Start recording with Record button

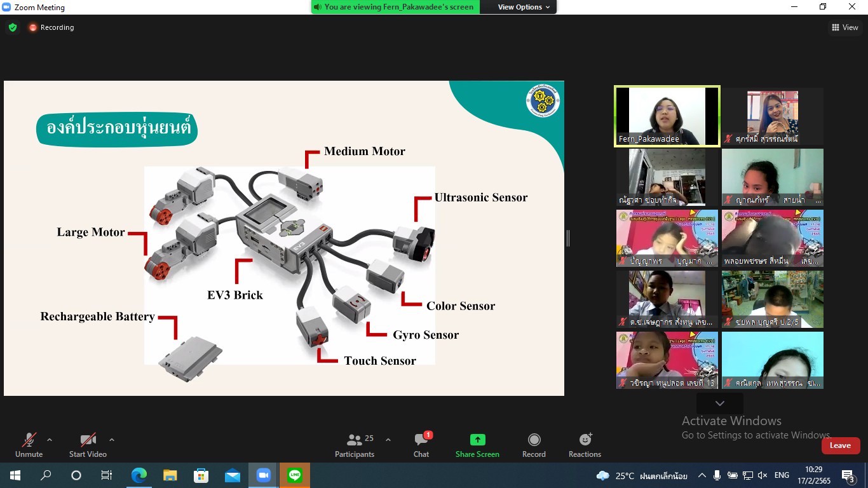(534, 445)
